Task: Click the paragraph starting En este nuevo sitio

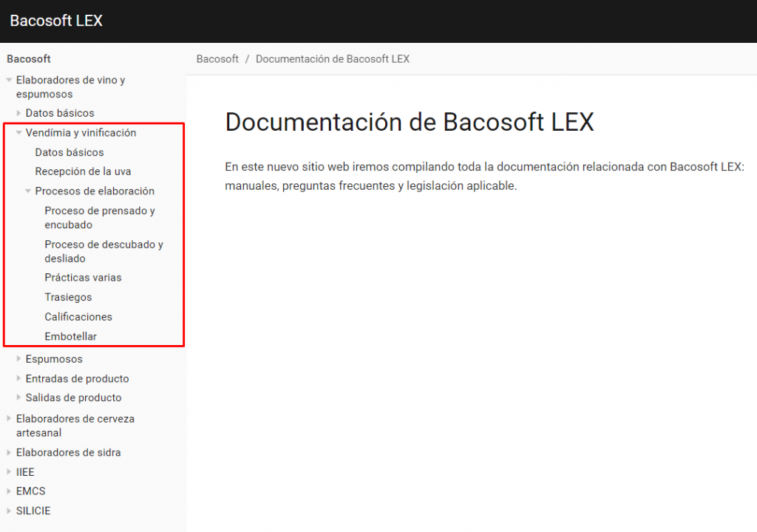Action: tap(485, 176)
